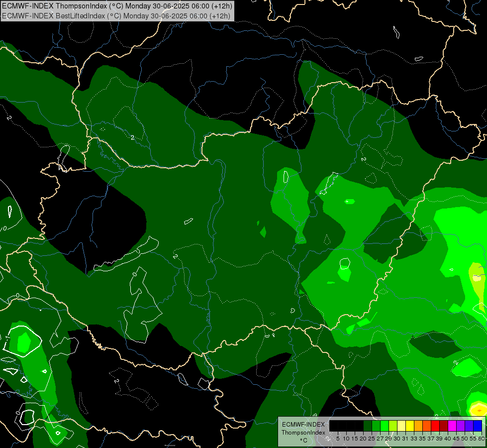
Task: Click the legend value label 5
Action: [x=338, y=439]
